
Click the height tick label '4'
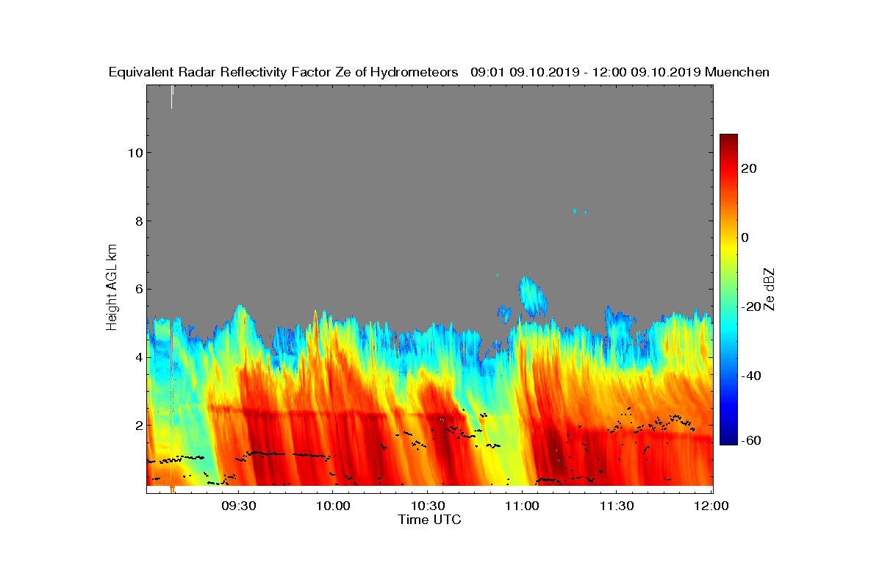pyautogui.click(x=137, y=357)
